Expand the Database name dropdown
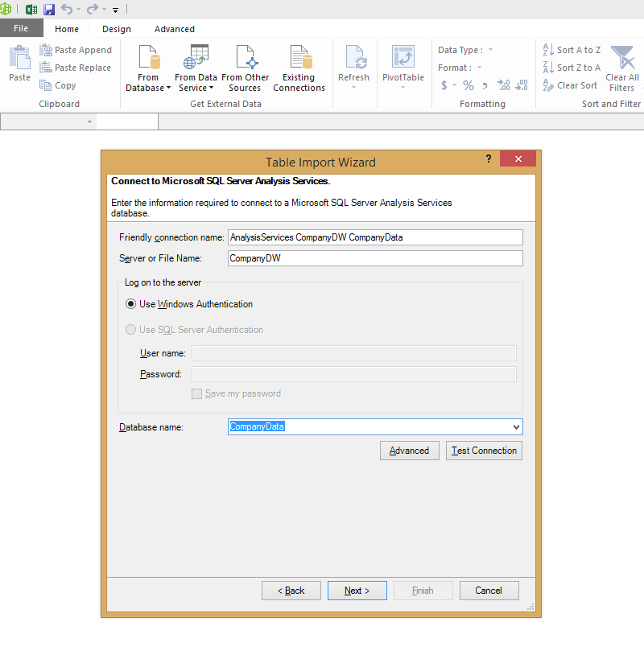The width and height of the screenshot is (644, 667). [516, 427]
